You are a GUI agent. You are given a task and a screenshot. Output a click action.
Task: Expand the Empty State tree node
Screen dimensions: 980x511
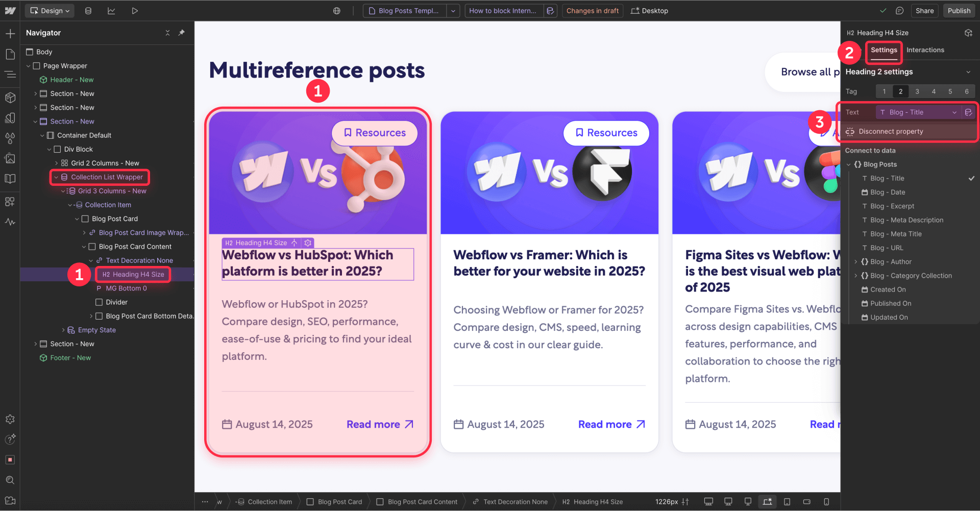(63, 330)
